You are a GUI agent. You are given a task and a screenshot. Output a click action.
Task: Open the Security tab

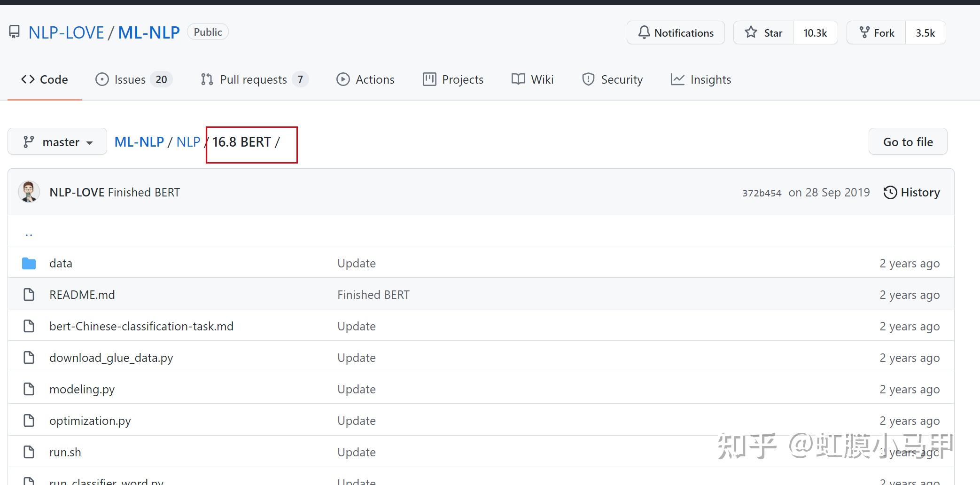(613, 79)
